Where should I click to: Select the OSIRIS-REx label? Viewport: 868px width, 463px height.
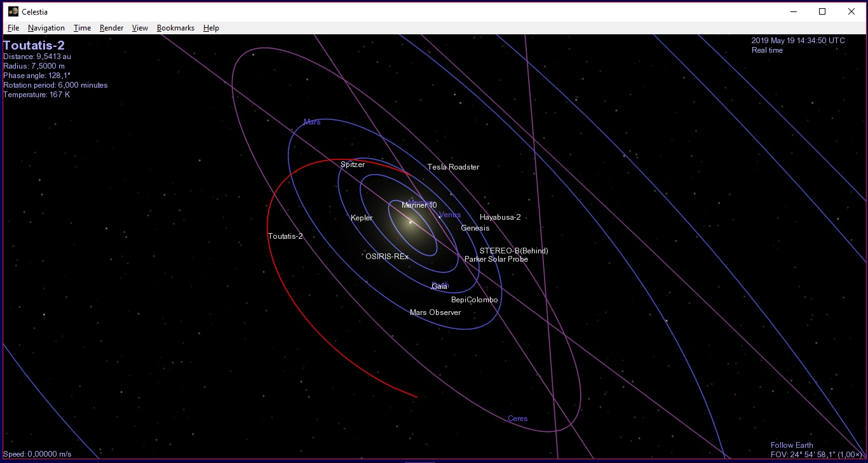click(387, 257)
